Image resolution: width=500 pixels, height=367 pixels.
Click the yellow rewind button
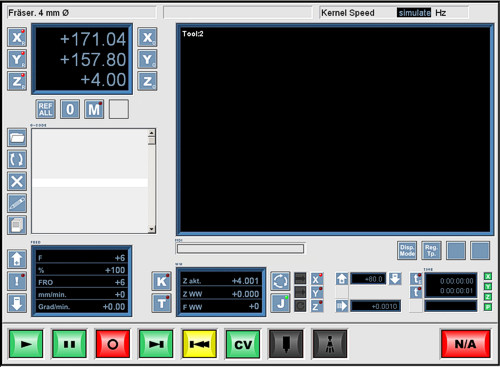[199, 344]
